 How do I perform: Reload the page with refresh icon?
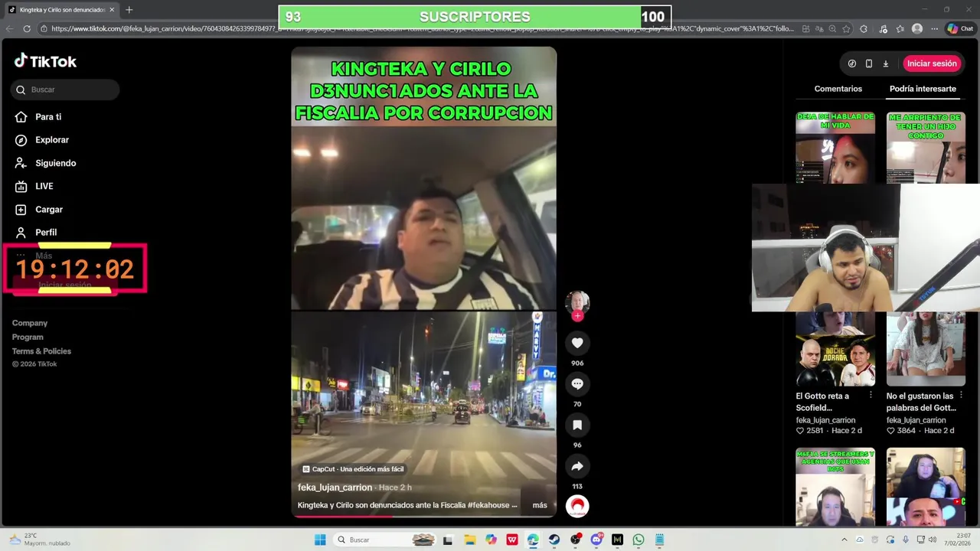click(x=27, y=28)
